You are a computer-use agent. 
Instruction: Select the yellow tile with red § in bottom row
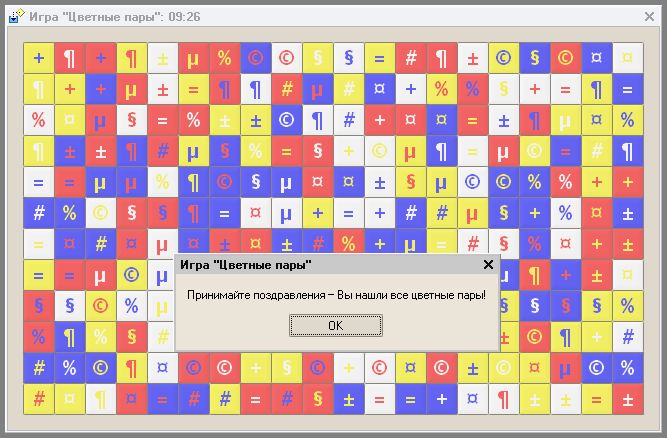318,399
